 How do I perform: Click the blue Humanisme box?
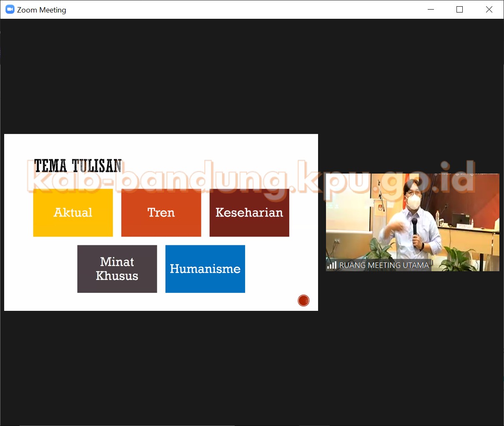point(205,269)
